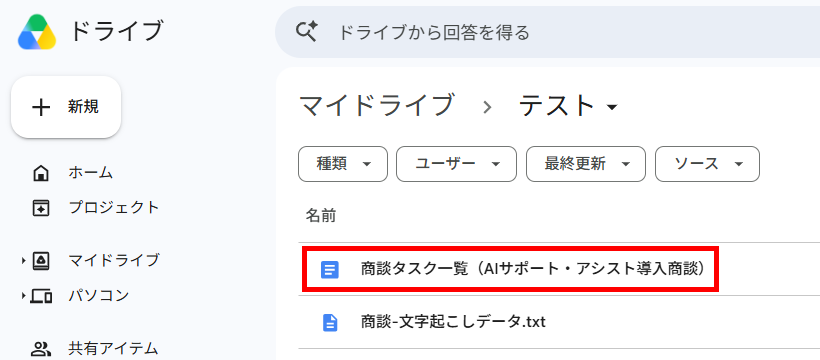820x360 pixels.
Task: Open the ソース filter dropdown
Action: coord(707,164)
